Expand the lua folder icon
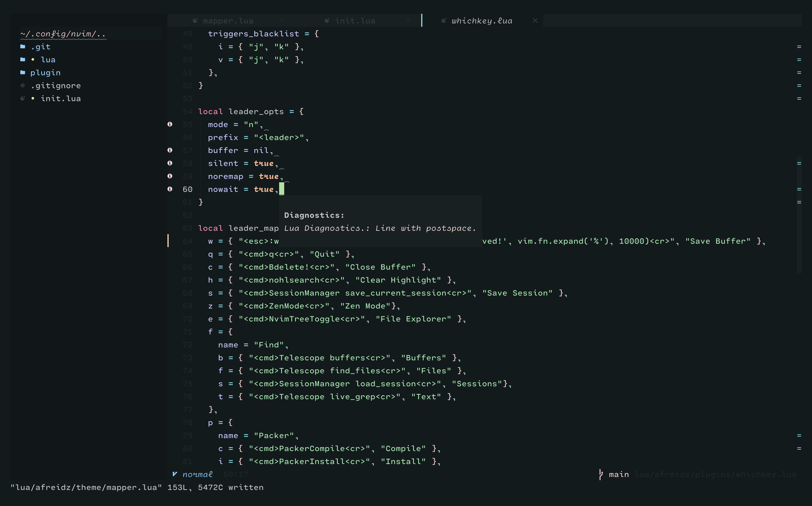The width and height of the screenshot is (812, 506). point(23,59)
